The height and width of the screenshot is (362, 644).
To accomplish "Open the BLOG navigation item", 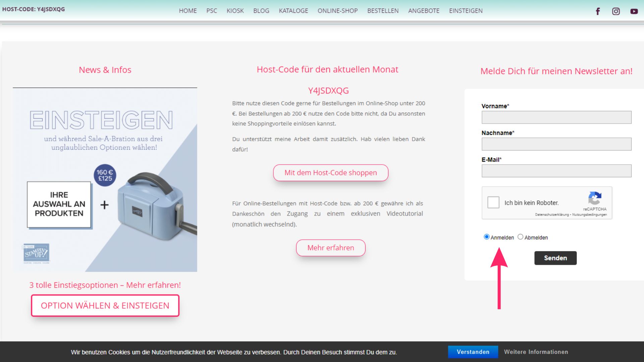I will [x=261, y=11].
